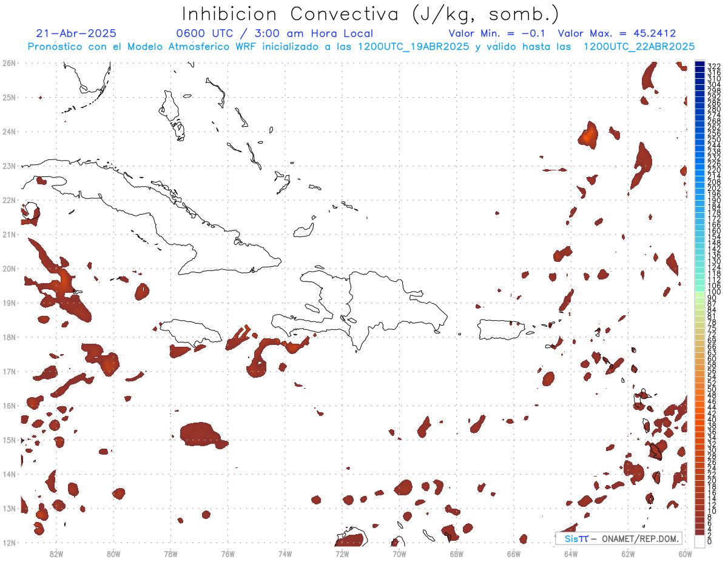Click the 23N latitude label
The width and height of the screenshot is (728, 562).
coord(9,166)
